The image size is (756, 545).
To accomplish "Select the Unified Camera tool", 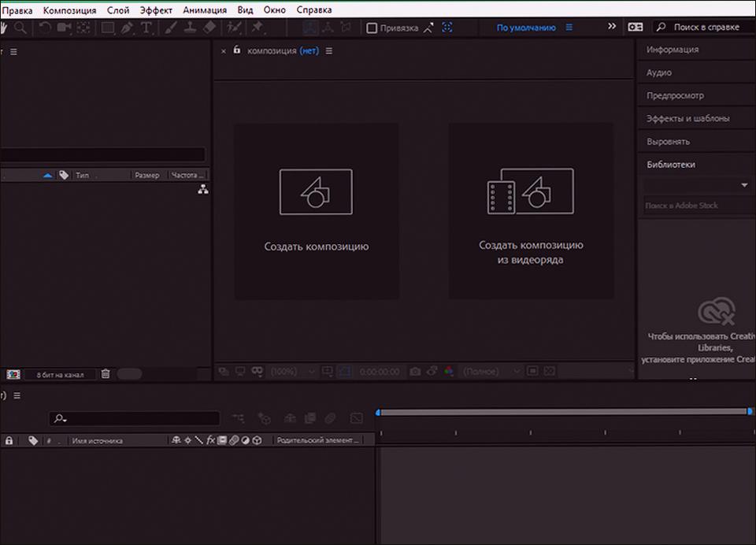I will click(x=64, y=28).
